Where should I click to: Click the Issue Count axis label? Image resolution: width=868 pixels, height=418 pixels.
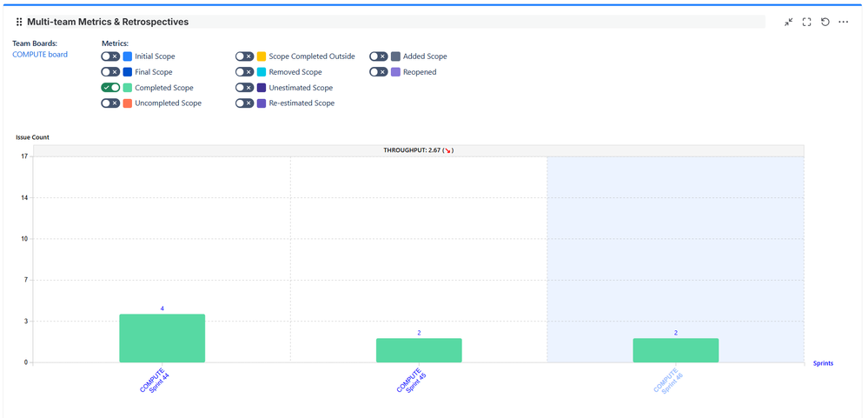pyautogui.click(x=32, y=137)
